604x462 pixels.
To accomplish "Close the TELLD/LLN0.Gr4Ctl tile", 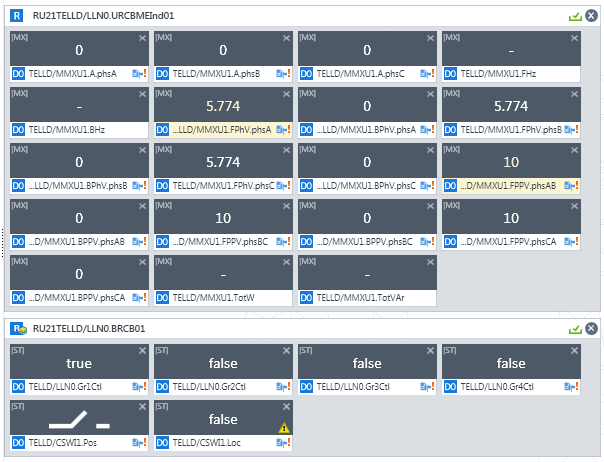I will (575, 350).
